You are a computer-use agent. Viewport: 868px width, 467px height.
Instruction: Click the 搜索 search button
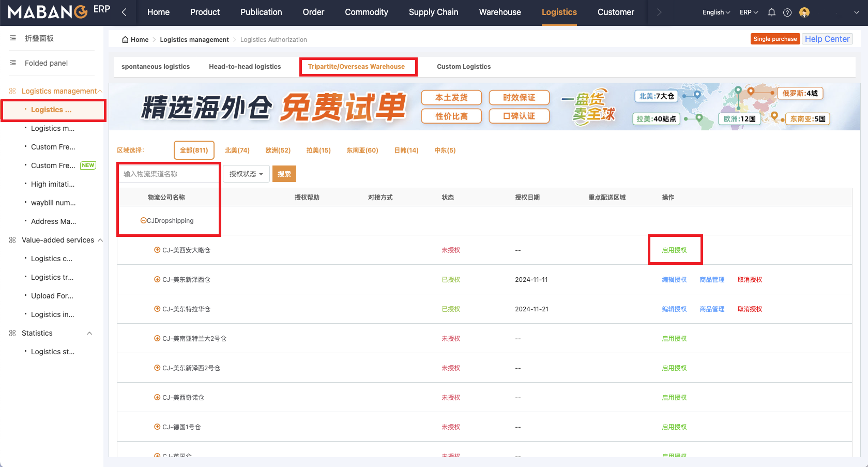pos(284,174)
